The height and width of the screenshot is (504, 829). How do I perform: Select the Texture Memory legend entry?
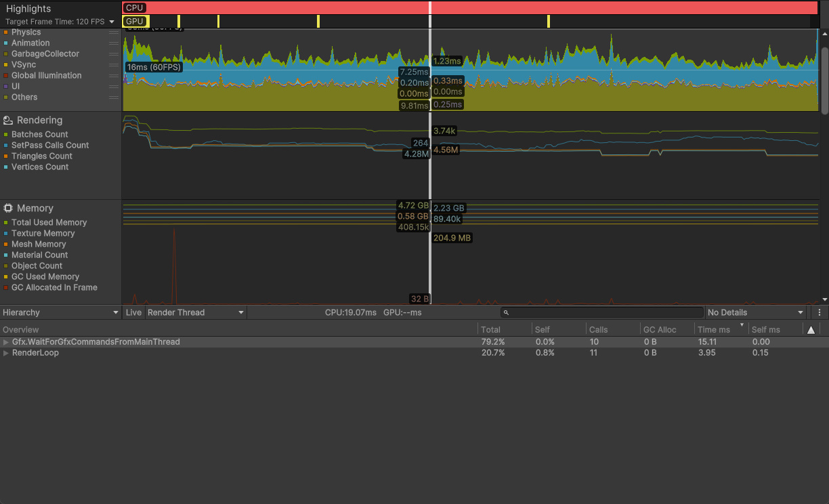43,234
